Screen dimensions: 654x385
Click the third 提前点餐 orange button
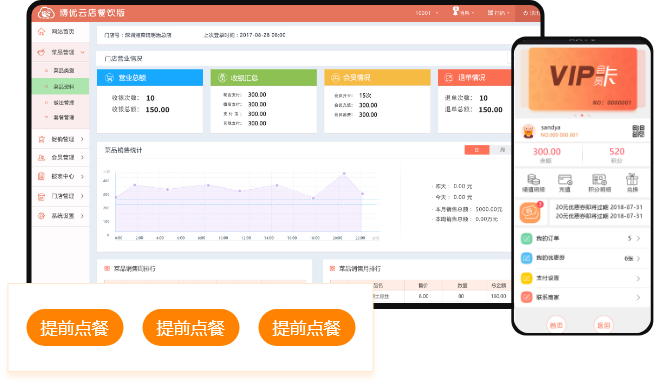307,327
